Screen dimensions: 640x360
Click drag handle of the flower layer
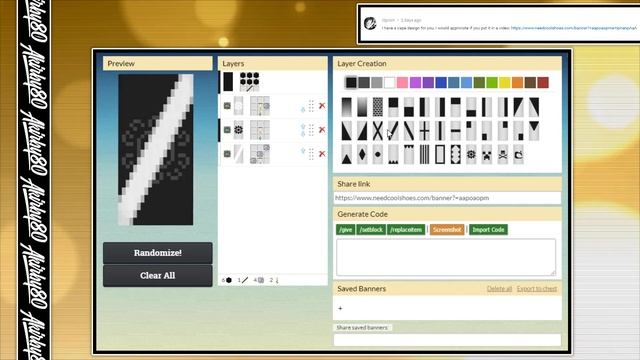point(311,130)
